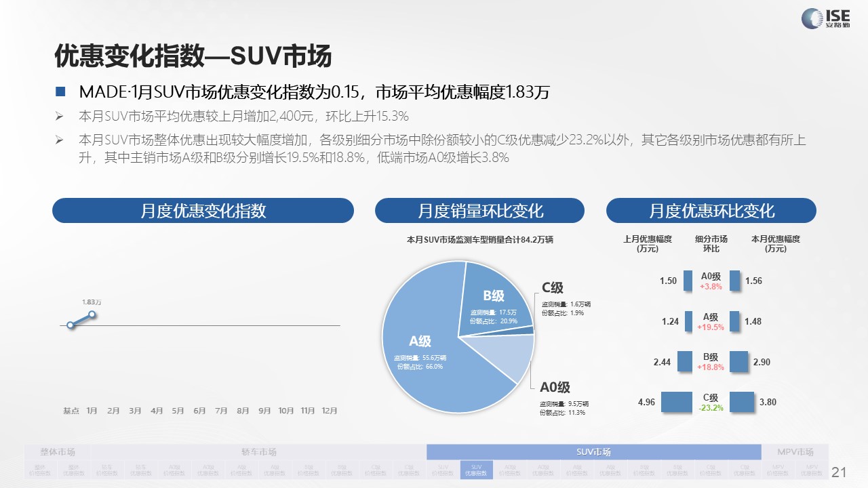This screenshot has width=868, height=488.
Task: Open the SUV 价格指数 sub-tab
Action: click(443, 470)
